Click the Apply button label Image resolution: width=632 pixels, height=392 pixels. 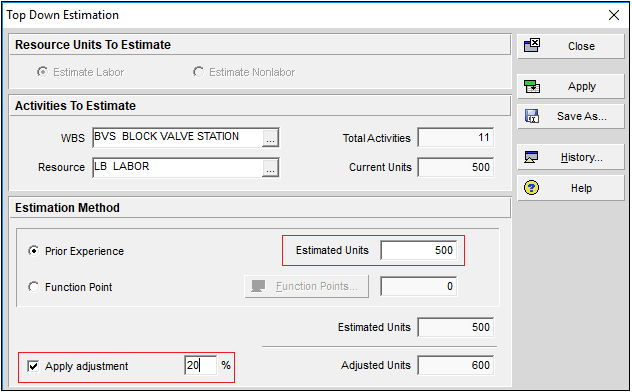(582, 86)
